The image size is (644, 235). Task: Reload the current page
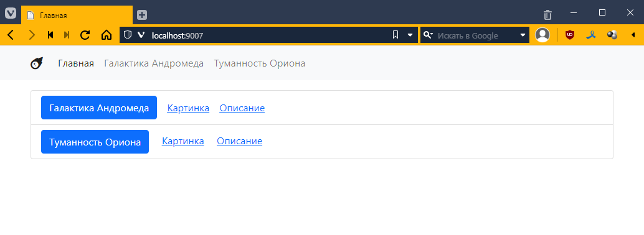(85, 35)
